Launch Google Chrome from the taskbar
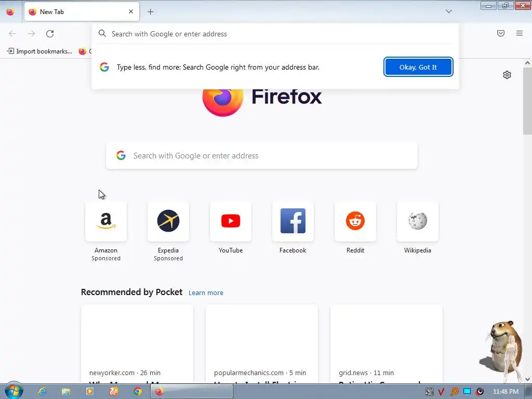The width and height of the screenshot is (532, 399). click(137, 391)
